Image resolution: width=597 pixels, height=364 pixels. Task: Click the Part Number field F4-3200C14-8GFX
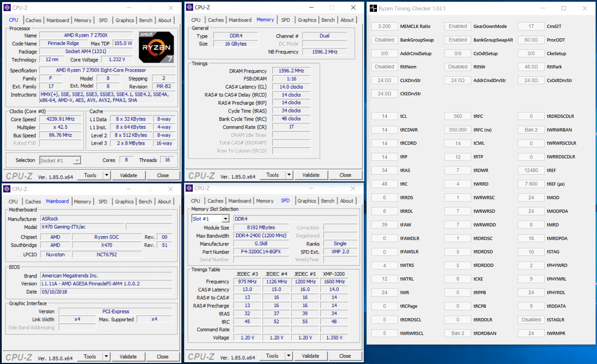261,252
